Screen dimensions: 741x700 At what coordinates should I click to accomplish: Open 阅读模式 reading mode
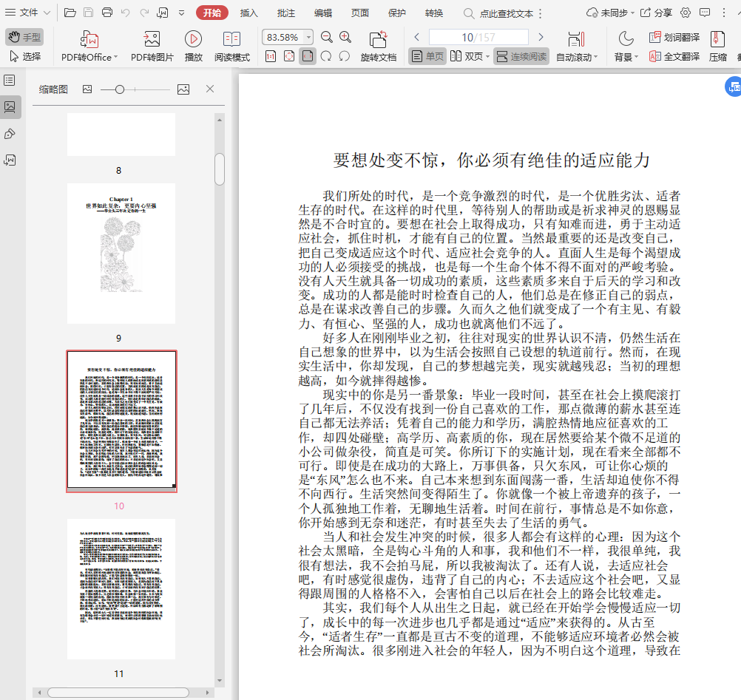[231, 39]
